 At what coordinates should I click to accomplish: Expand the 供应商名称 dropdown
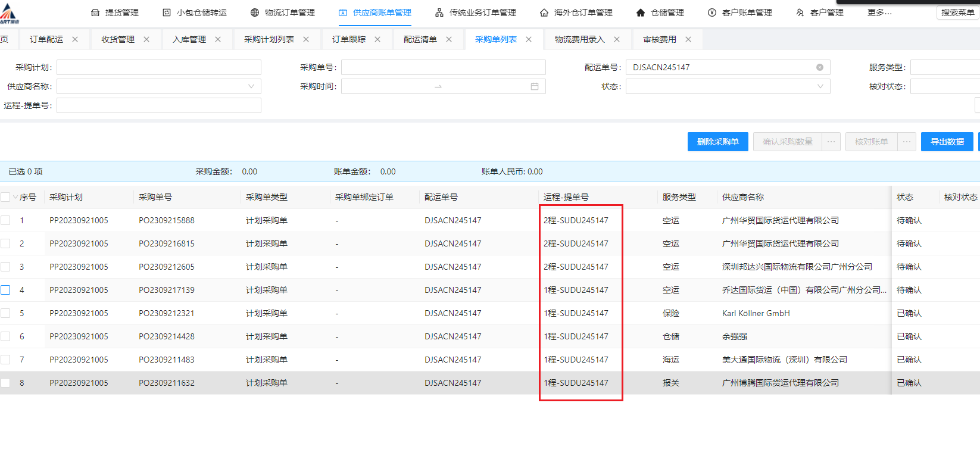[x=251, y=86]
